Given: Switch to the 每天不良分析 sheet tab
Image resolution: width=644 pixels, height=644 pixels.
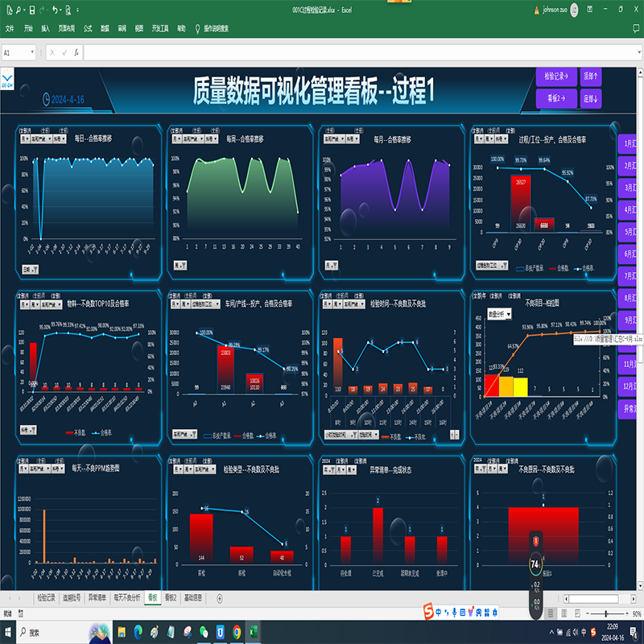Looking at the screenshot, I should pyautogui.click(x=127, y=598).
